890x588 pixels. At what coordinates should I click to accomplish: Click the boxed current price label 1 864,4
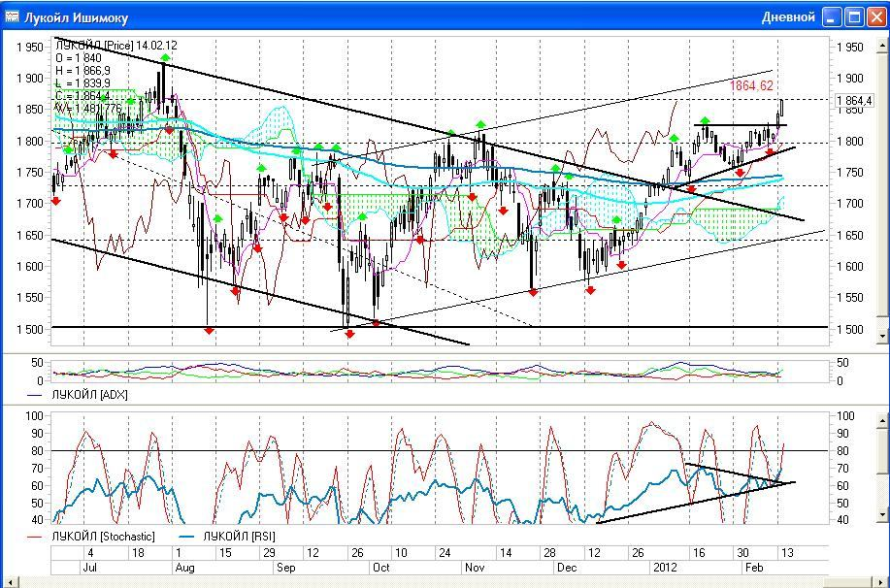point(854,101)
